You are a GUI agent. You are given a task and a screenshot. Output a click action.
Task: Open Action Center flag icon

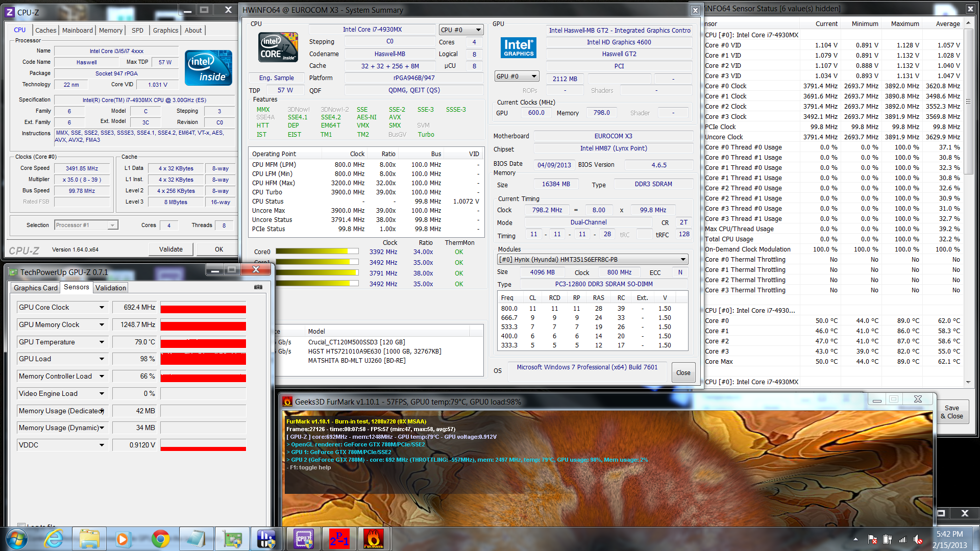[x=872, y=539]
